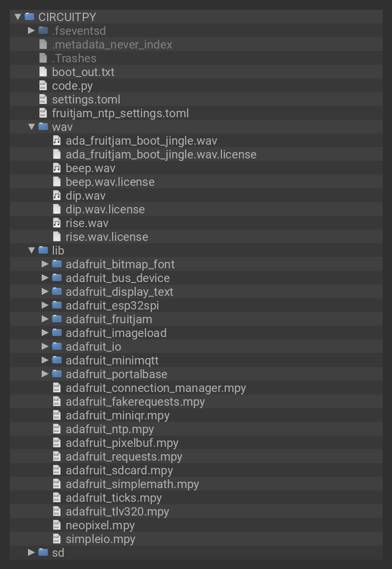Expand the adafruit_bitmap_font folder

(x=45, y=264)
